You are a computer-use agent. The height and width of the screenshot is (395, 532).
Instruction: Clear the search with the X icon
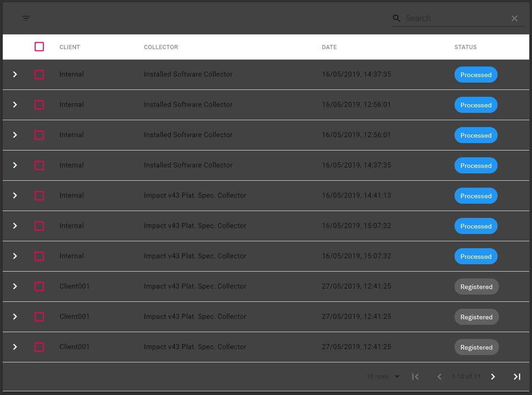[514, 18]
